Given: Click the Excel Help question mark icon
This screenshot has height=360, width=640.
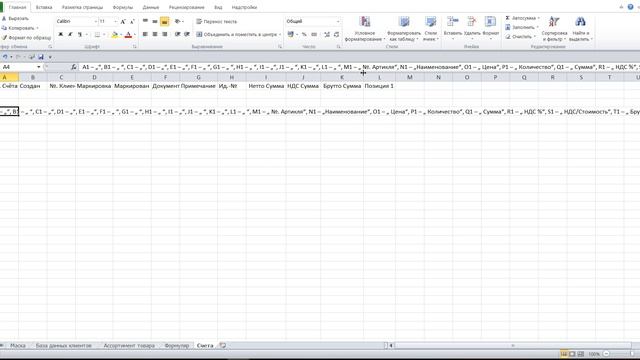Looking at the screenshot, I should coord(631,7).
